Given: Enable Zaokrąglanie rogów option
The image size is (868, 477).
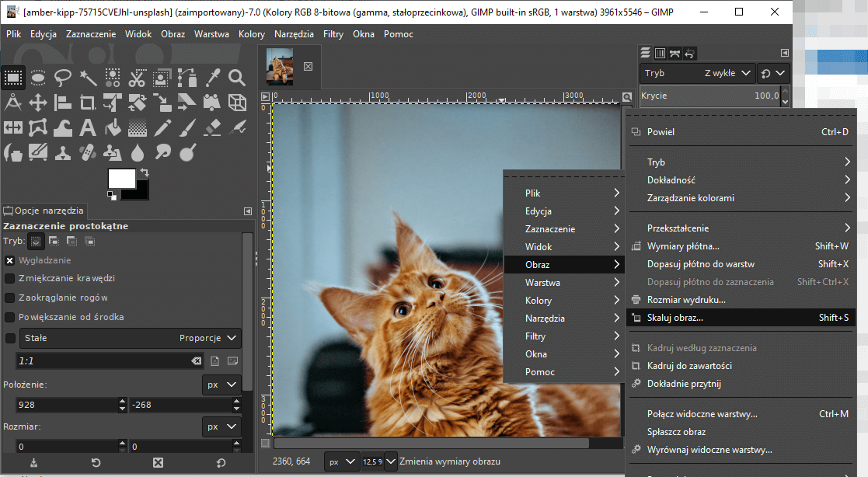Looking at the screenshot, I should pos(10,296).
